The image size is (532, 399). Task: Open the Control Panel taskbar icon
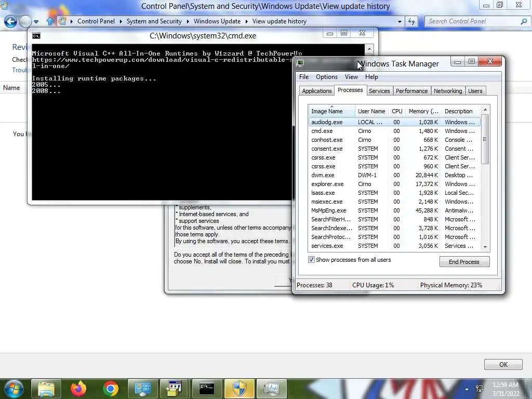tap(142, 389)
